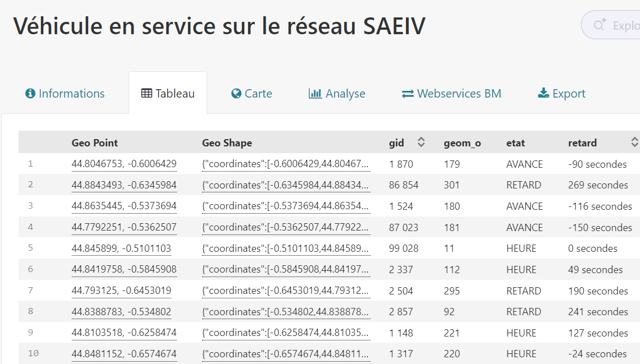
Task: Open geo point 44.845899, -0.5101103 link
Action: [121, 248]
